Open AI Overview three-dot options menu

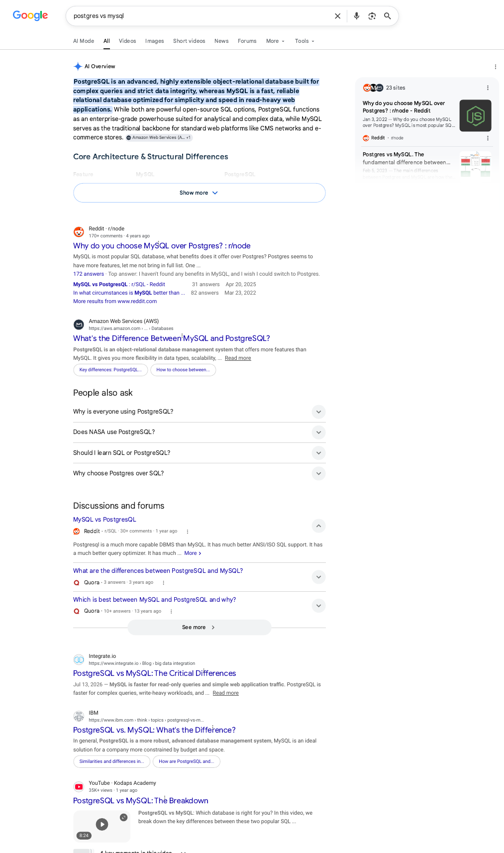pyautogui.click(x=495, y=67)
